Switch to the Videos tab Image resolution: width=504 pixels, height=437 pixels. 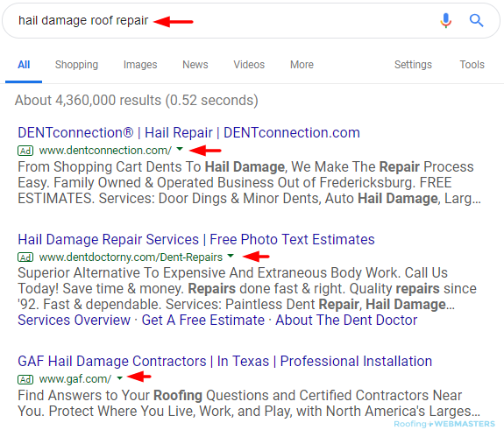click(x=249, y=65)
